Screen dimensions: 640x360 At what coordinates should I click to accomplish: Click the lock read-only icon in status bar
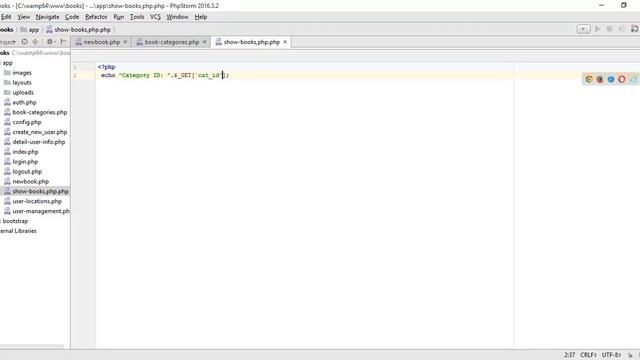pyautogui.click(x=630, y=355)
